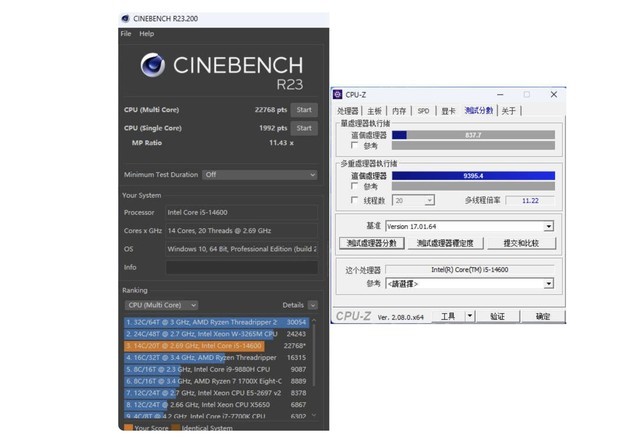Select ranking row 16C/32T AMD Ryzen Threadripper
This screenshot has height=441, width=640.
(x=216, y=358)
